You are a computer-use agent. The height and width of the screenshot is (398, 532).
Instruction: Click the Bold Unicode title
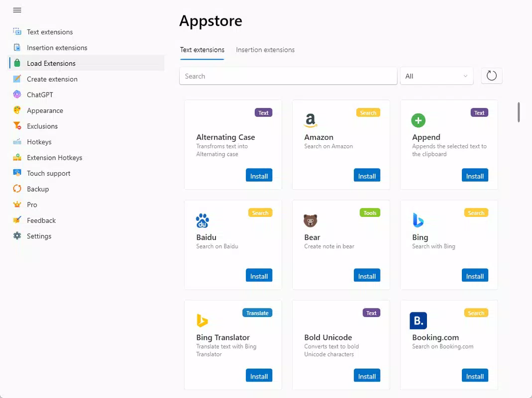[x=328, y=337]
